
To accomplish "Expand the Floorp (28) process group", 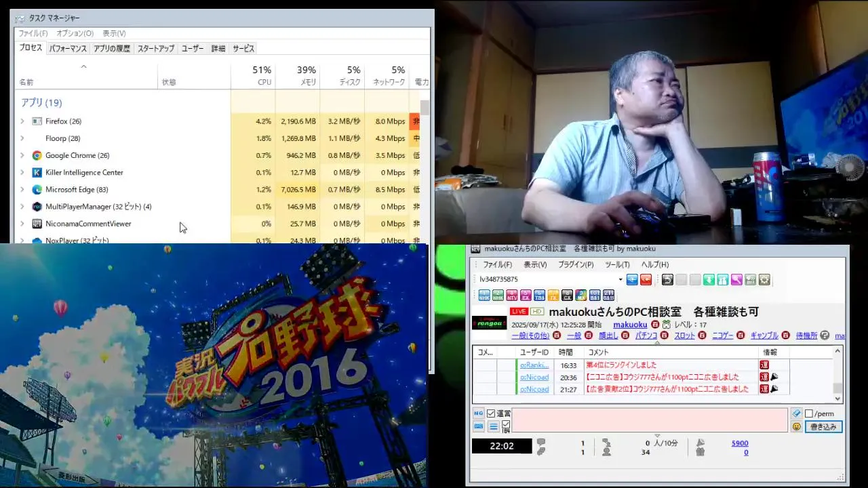I will pyautogui.click(x=22, y=138).
